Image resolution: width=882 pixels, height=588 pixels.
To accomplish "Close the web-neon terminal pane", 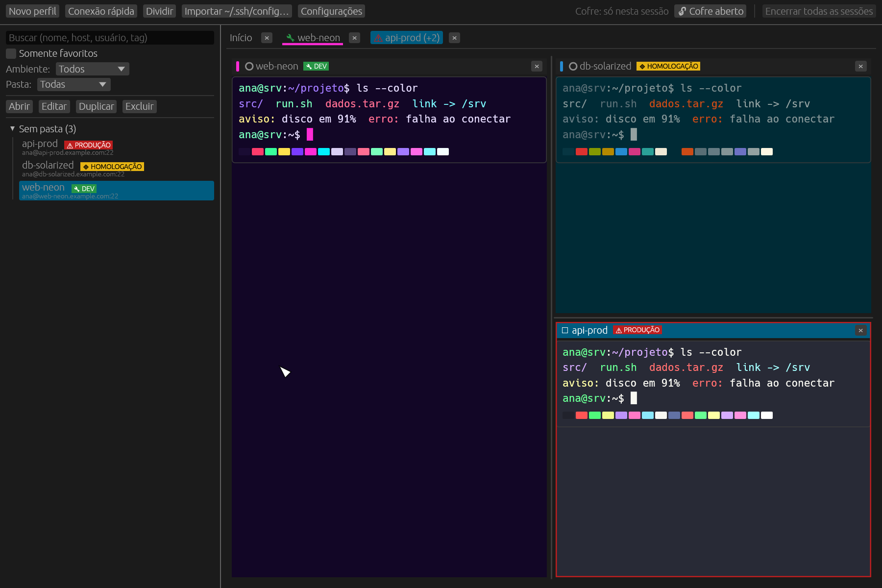I will coord(537,66).
